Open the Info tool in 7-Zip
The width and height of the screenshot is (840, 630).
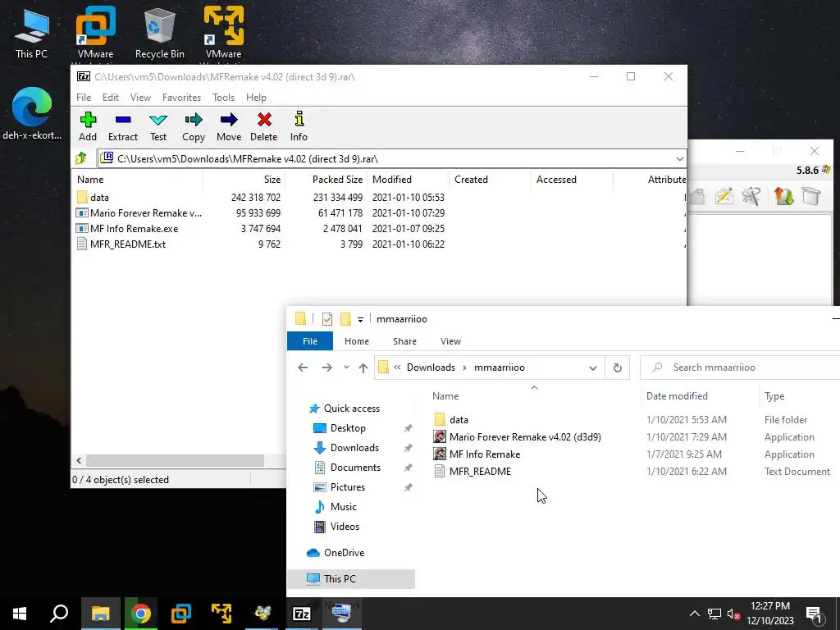tap(299, 126)
